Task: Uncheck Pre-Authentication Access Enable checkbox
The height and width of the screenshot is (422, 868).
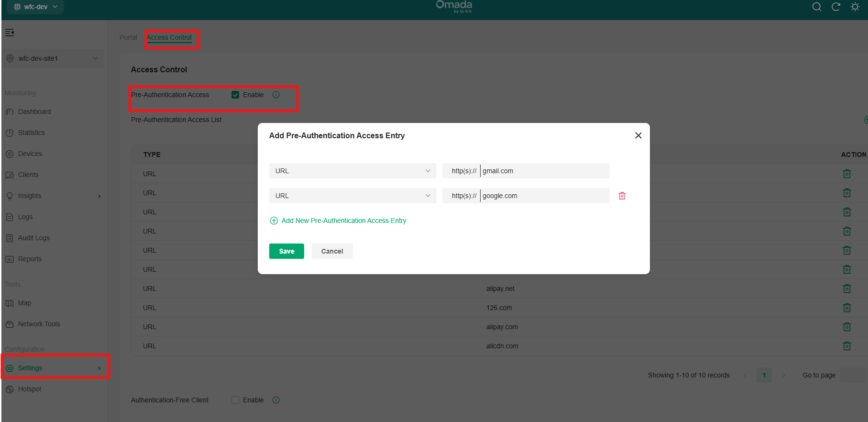Action: tap(235, 95)
